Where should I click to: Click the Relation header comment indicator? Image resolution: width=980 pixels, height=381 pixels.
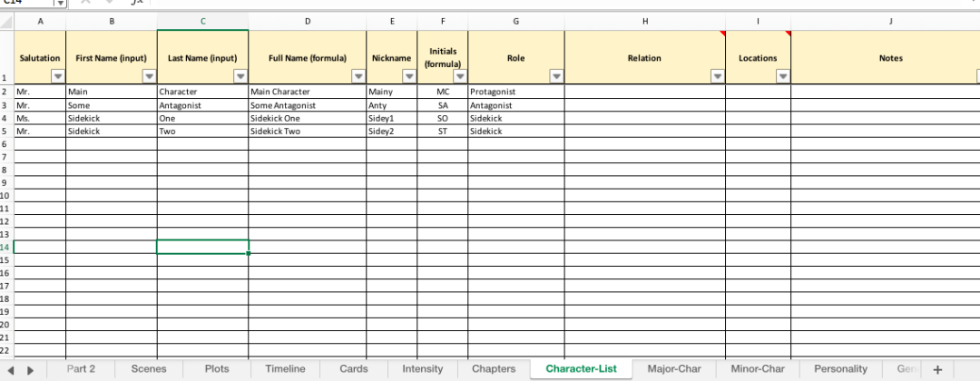(x=722, y=33)
